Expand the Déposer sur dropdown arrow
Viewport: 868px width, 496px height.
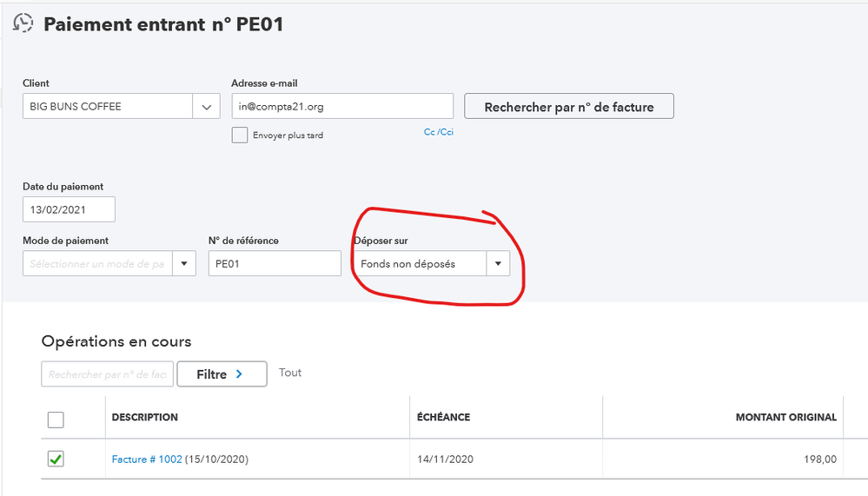coord(498,263)
